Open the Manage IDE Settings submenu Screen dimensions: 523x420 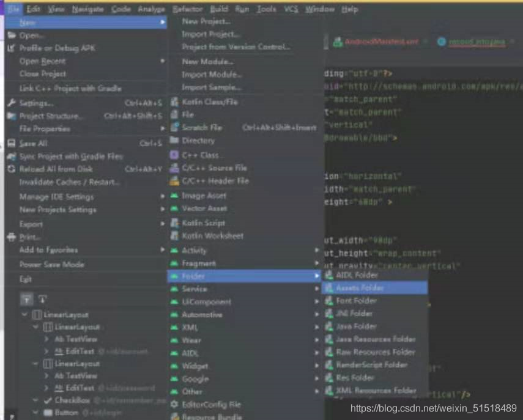[x=86, y=197]
